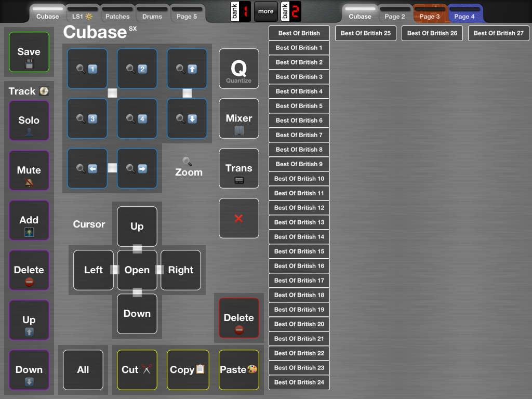This screenshot has width=532, height=399.
Task: Select Best Of British 10
Action: coord(299,179)
